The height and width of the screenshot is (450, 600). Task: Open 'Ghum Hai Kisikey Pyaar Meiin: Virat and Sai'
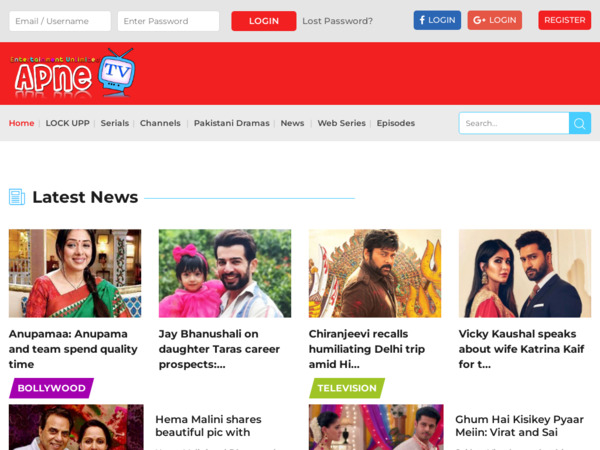(520, 426)
